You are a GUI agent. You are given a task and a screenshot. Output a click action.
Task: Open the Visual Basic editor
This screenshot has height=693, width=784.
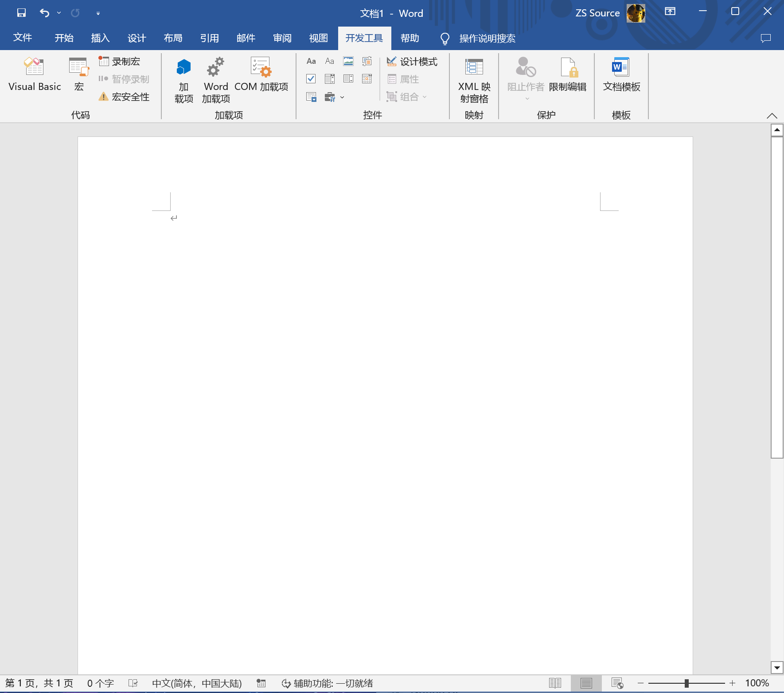tap(35, 74)
